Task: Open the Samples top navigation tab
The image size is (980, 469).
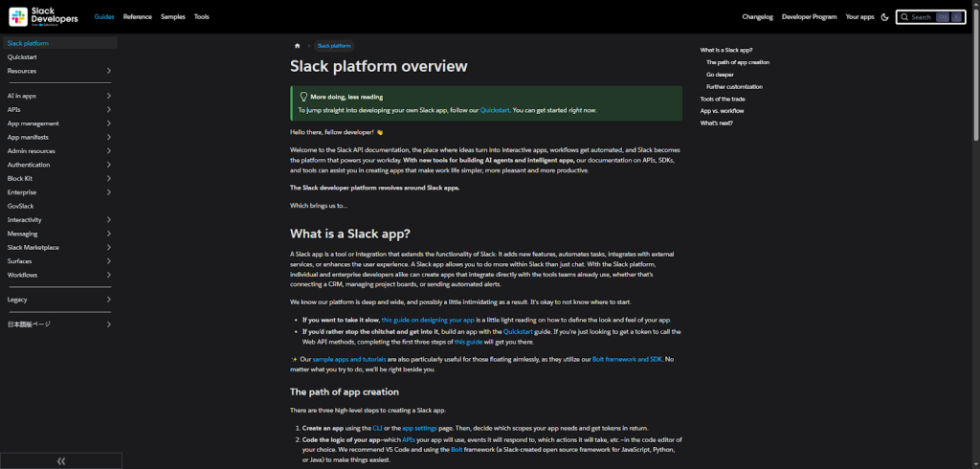Action: (173, 17)
